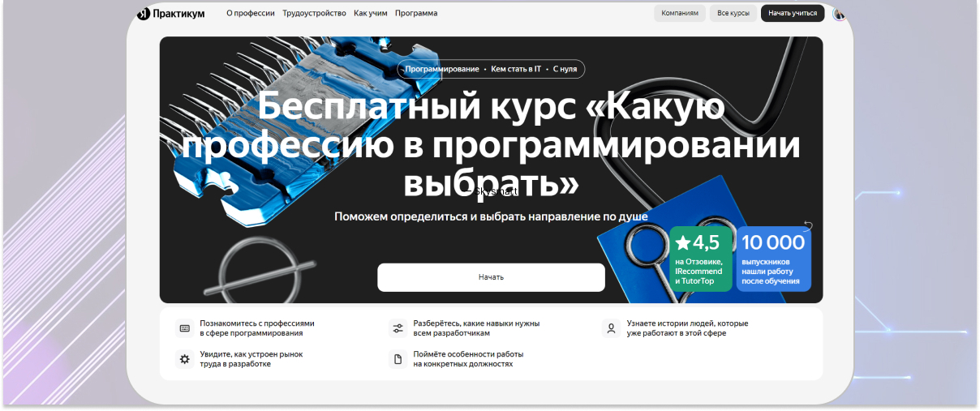Click text Познакомитесь с профессиями в сфере программирования

pyautogui.click(x=257, y=328)
